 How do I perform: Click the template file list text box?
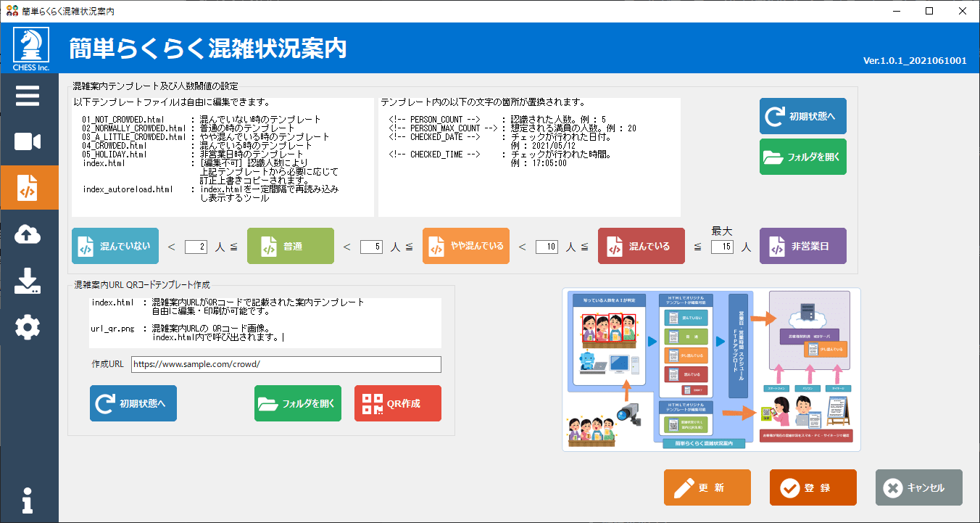coord(223,157)
